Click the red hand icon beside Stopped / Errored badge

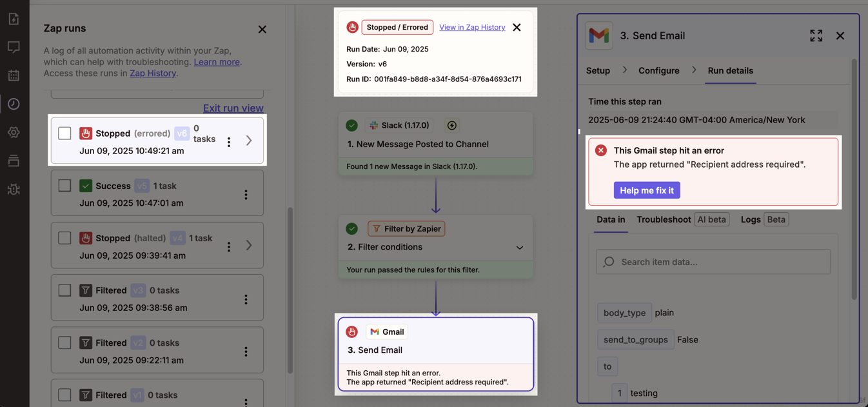352,27
